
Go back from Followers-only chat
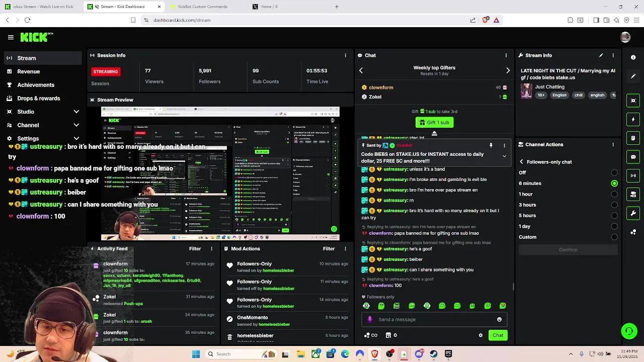click(x=521, y=162)
